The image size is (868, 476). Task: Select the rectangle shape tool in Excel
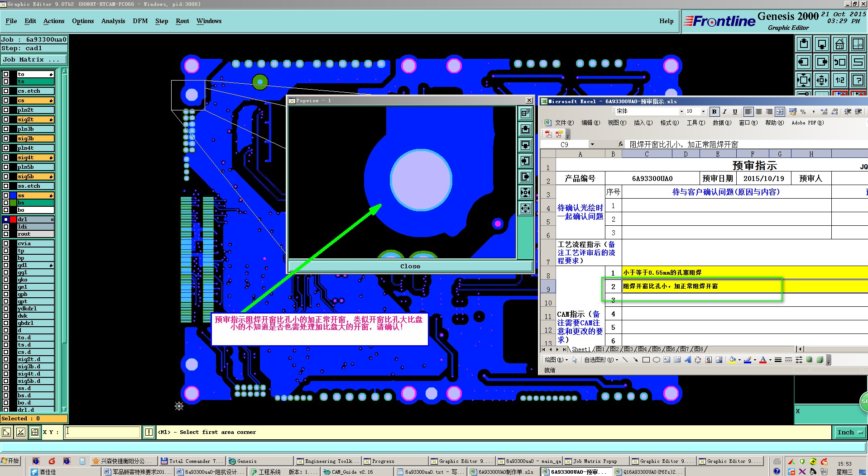coord(646,360)
